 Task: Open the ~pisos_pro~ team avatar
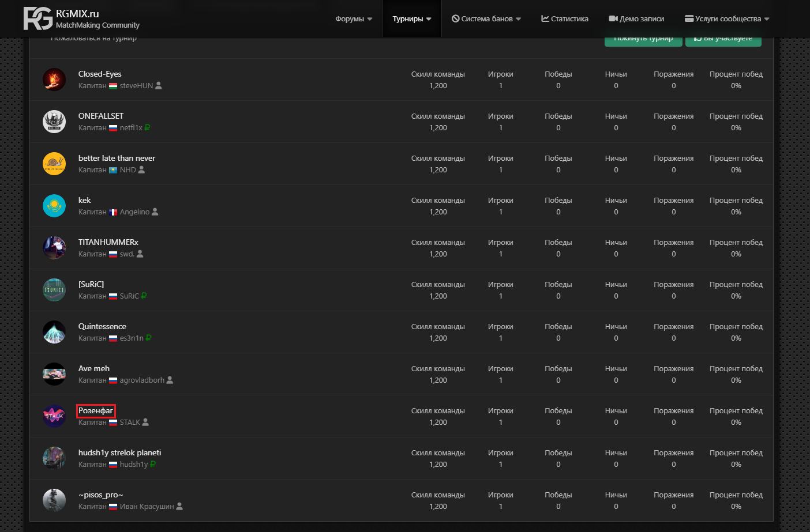pyautogui.click(x=54, y=500)
